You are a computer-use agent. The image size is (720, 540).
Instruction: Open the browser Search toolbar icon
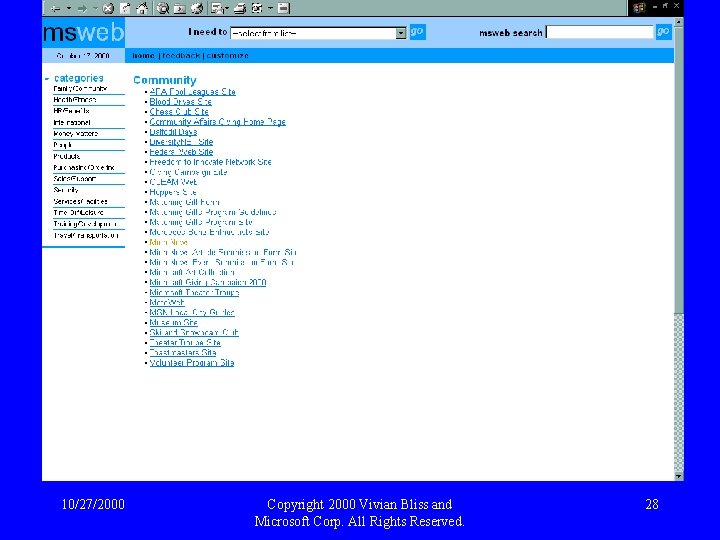pos(163,8)
